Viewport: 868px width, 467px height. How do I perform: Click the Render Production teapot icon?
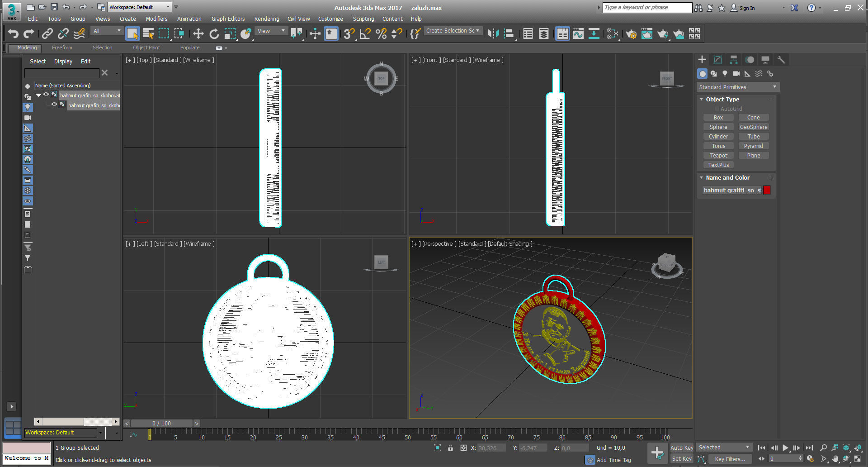point(663,33)
